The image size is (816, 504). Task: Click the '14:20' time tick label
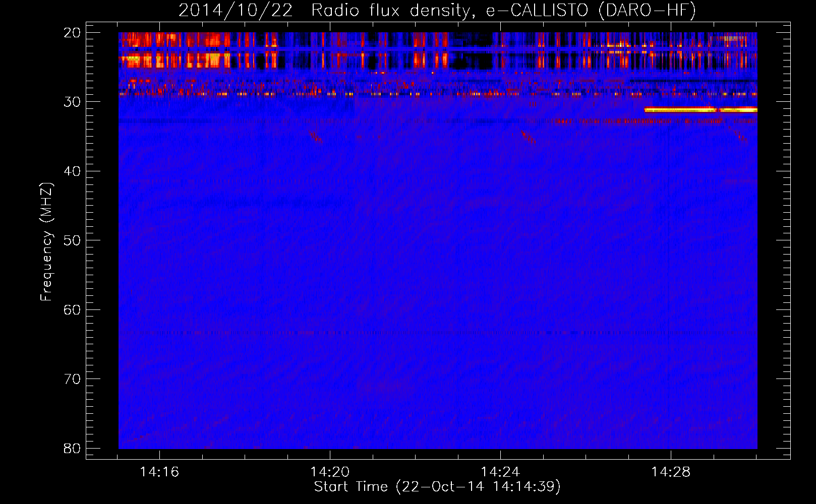click(x=330, y=472)
